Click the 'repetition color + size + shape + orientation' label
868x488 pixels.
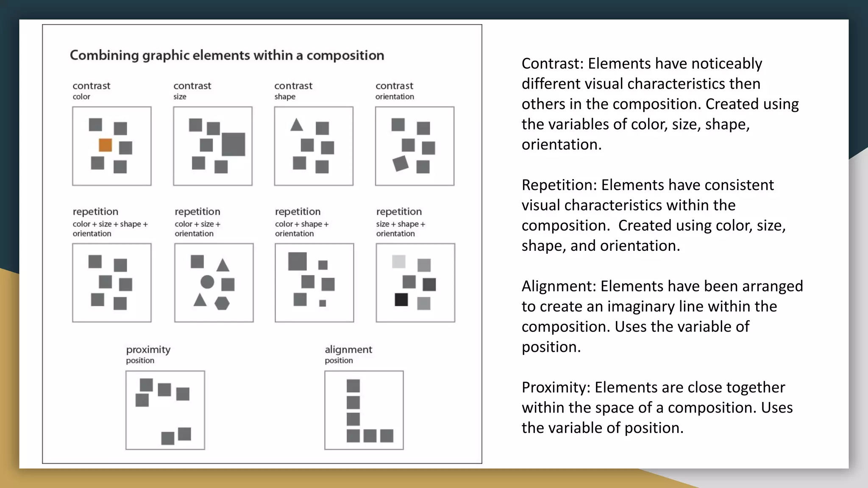coord(110,222)
